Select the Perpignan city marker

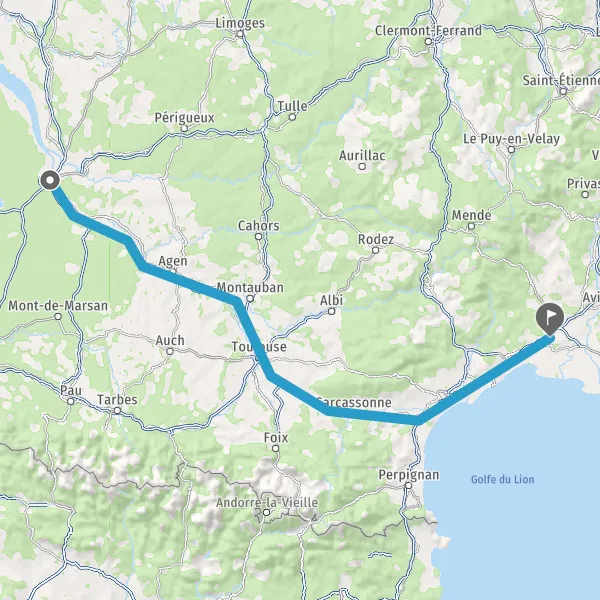(408, 486)
